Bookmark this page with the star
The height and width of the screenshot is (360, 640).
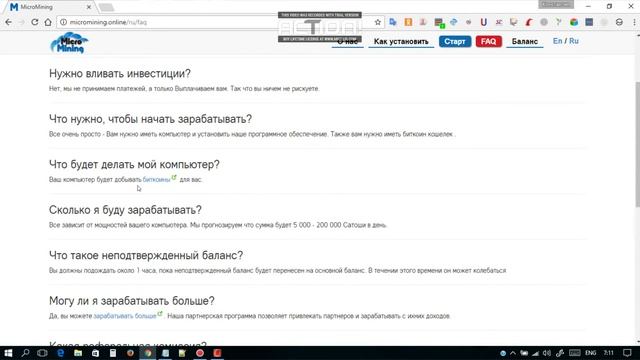tap(378, 22)
